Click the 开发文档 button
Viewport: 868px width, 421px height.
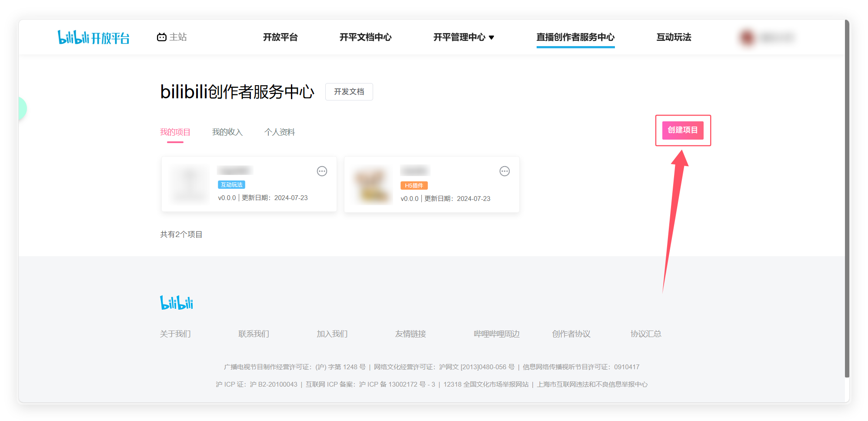[349, 92]
